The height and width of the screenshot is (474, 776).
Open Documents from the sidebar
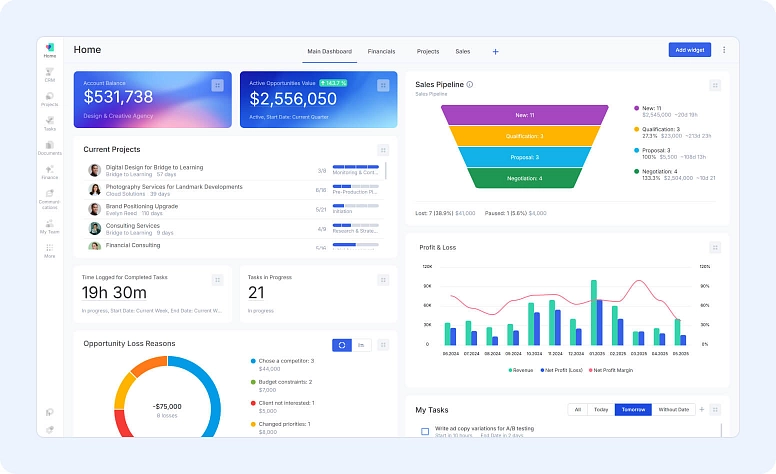49,147
